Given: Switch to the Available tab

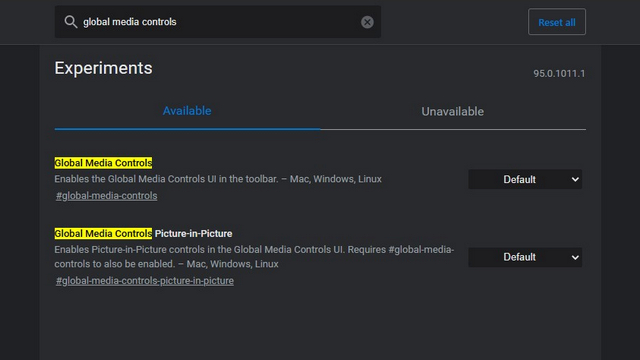Looking at the screenshot, I should pyautogui.click(x=187, y=111).
